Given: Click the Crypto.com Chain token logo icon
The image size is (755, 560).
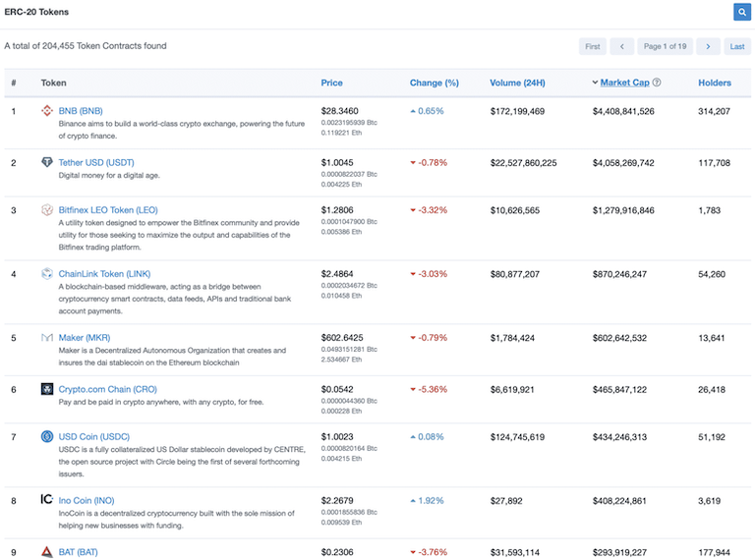Looking at the screenshot, I should [47, 389].
